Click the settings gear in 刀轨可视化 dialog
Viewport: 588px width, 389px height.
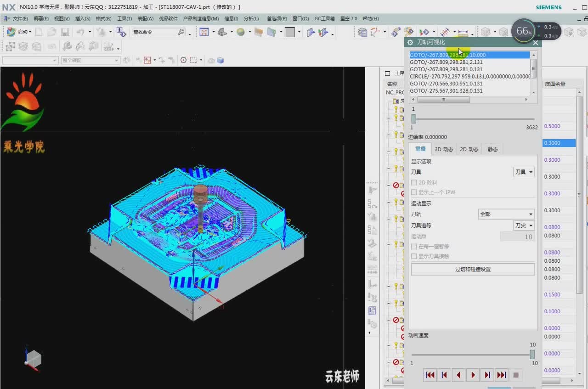point(410,42)
